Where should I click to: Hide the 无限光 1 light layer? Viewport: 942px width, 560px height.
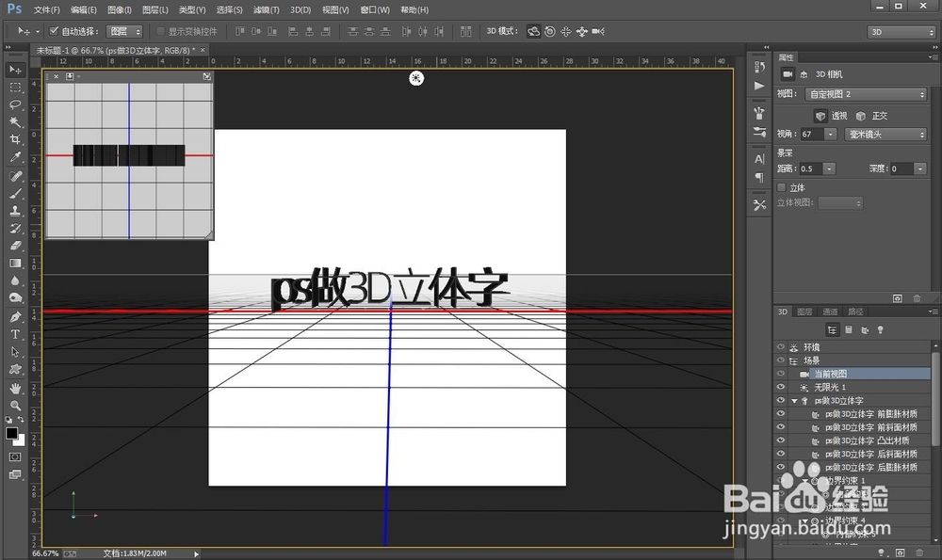click(x=780, y=386)
